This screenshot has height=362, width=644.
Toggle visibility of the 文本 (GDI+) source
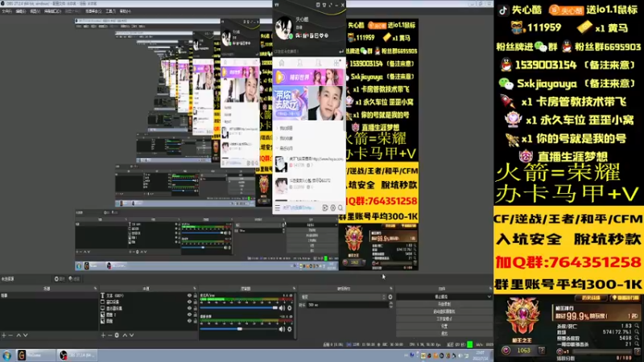pyautogui.click(x=189, y=295)
